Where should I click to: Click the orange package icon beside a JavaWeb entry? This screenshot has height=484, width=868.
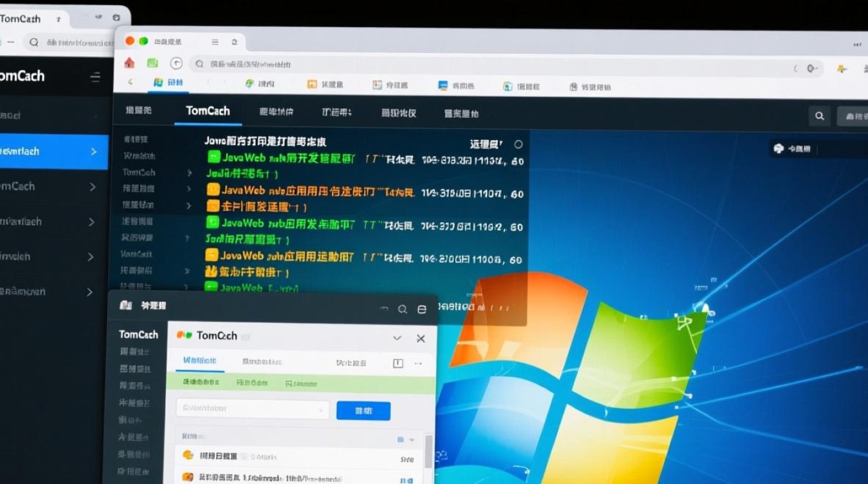[x=213, y=189]
